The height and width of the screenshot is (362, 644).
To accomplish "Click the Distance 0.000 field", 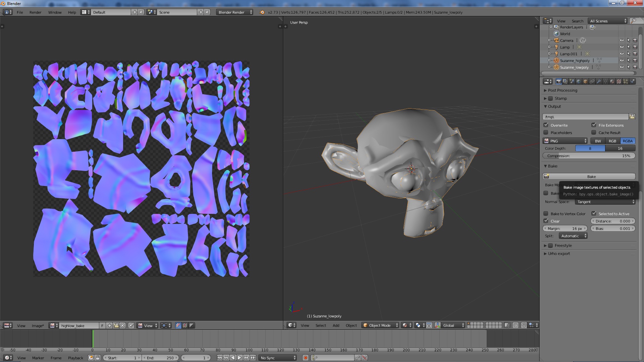I will 613,221.
